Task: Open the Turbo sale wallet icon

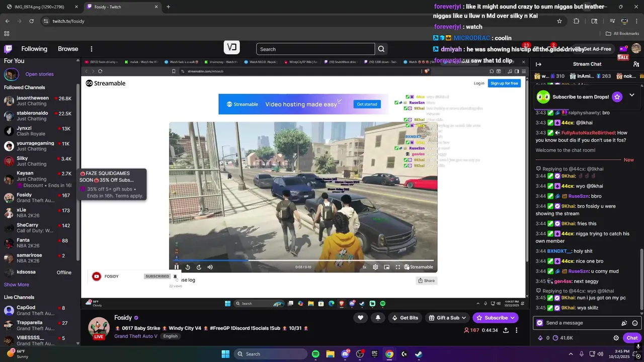Action: click(x=623, y=49)
